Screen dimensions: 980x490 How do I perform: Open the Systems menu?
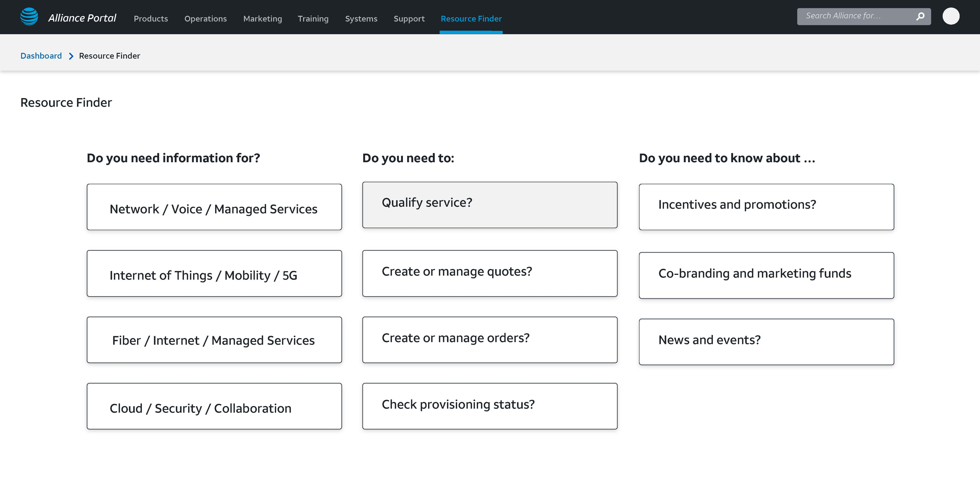coord(361,19)
